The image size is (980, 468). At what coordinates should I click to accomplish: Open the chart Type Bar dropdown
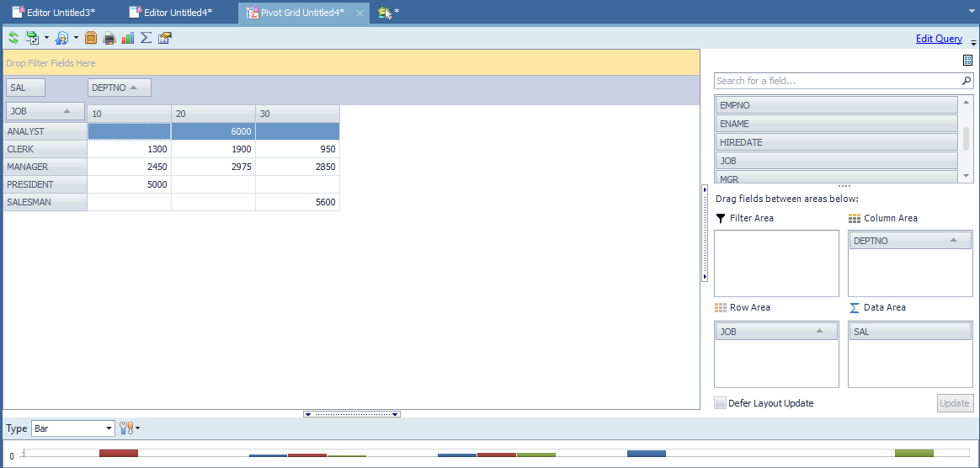pyautogui.click(x=109, y=428)
